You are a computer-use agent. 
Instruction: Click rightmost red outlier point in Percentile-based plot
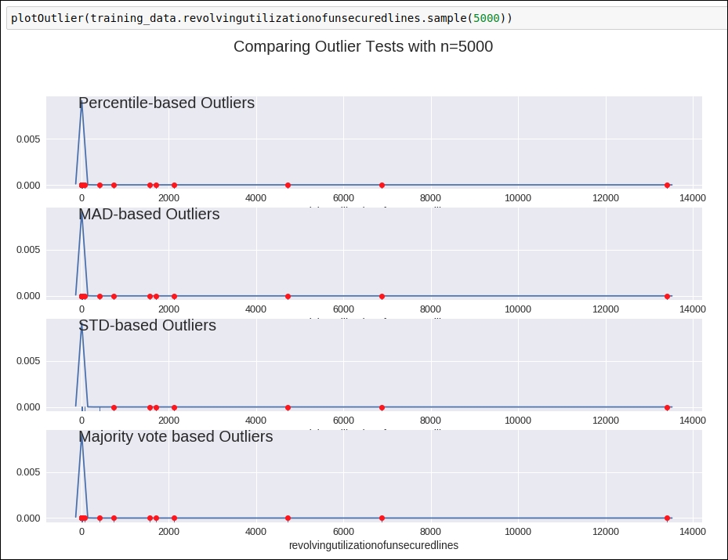(667, 185)
